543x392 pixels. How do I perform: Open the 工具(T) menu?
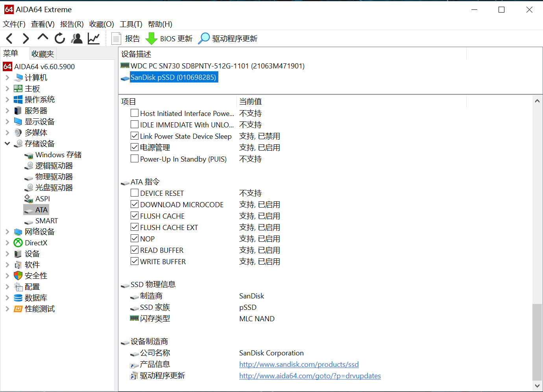pyautogui.click(x=131, y=24)
